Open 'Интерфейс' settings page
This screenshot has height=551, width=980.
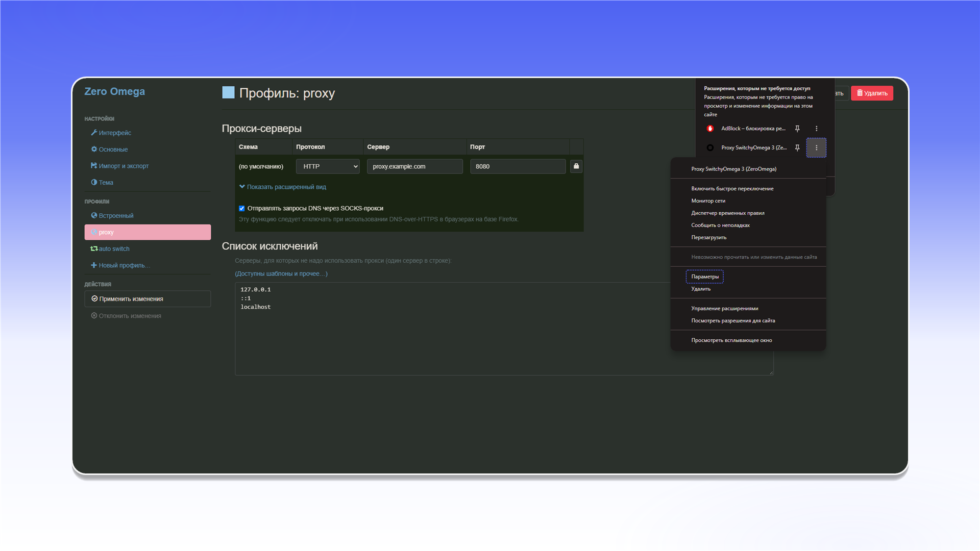pos(111,133)
